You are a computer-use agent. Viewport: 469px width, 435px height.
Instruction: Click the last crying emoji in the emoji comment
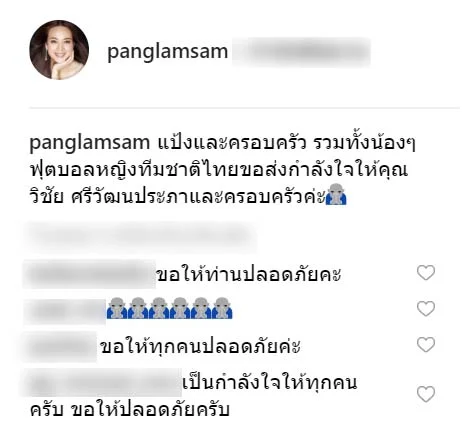coord(222,308)
